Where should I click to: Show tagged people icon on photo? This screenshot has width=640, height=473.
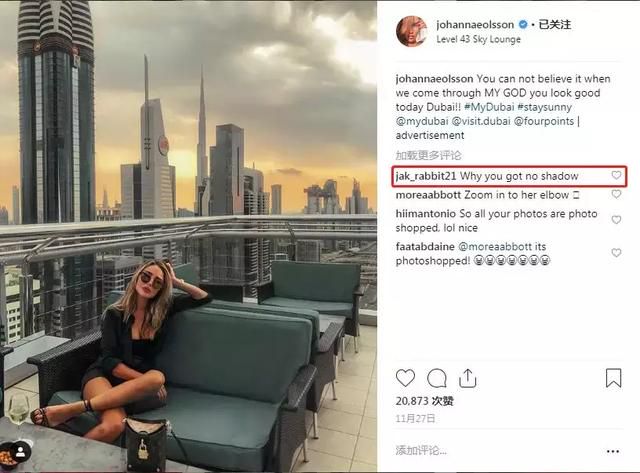click(20, 452)
